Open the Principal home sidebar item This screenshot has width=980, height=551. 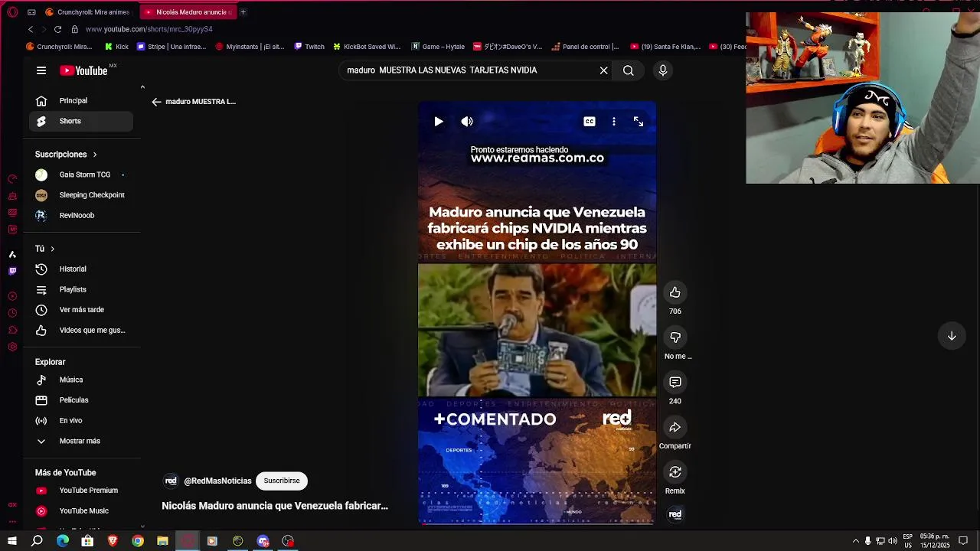click(x=81, y=100)
